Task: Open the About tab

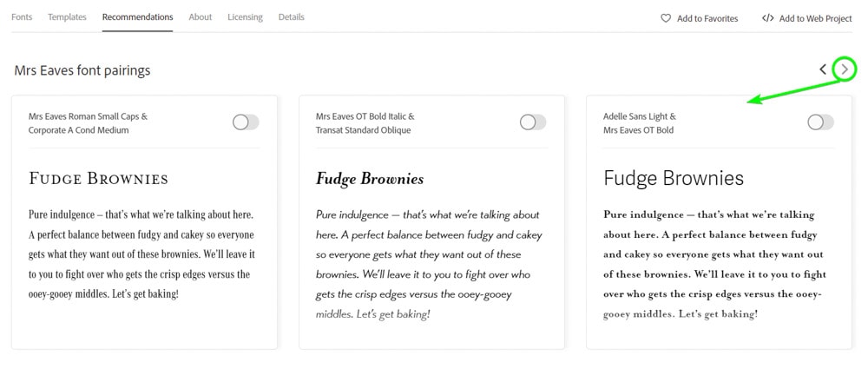Action: (x=201, y=17)
